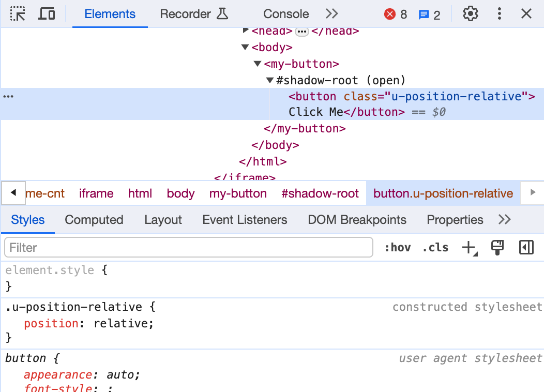Select the inspect element picker tool
Screen dimensions: 544x392
pyautogui.click(x=18, y=13)
